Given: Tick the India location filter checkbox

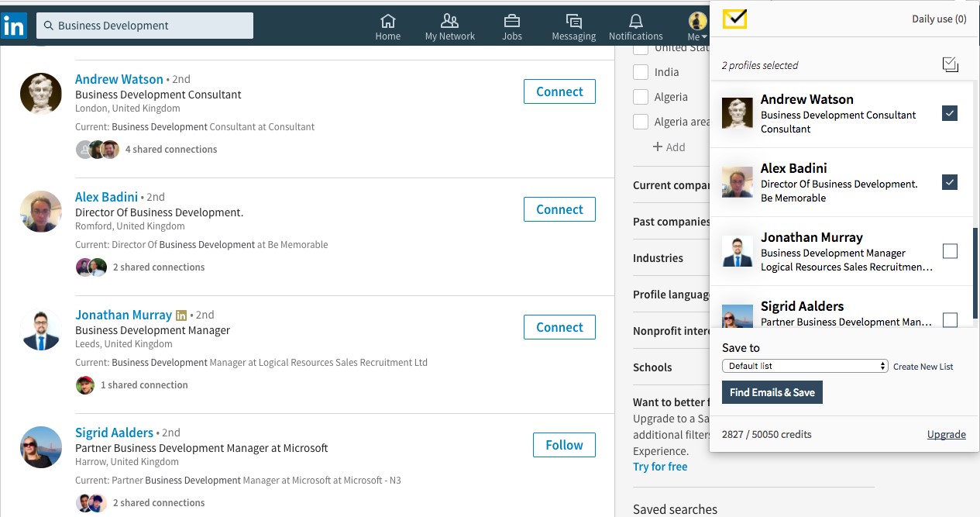Looking at the screenshot, I should pos(641,72).
